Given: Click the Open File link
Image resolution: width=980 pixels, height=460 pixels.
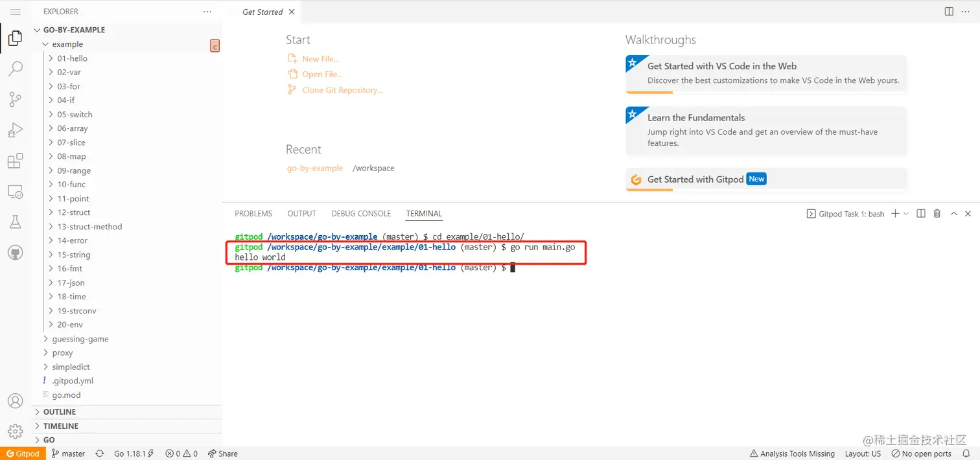Looking at the screenshot, I should click(322, 75).
